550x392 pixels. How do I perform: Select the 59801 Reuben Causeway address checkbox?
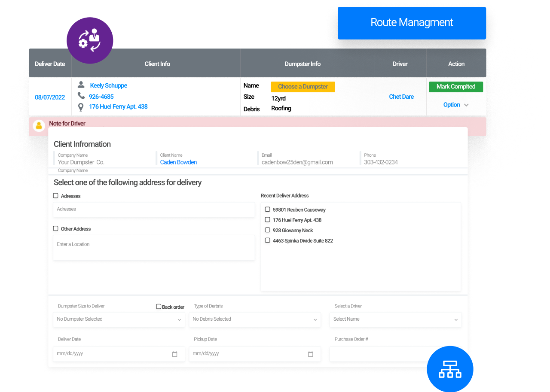tap(267, 210)
